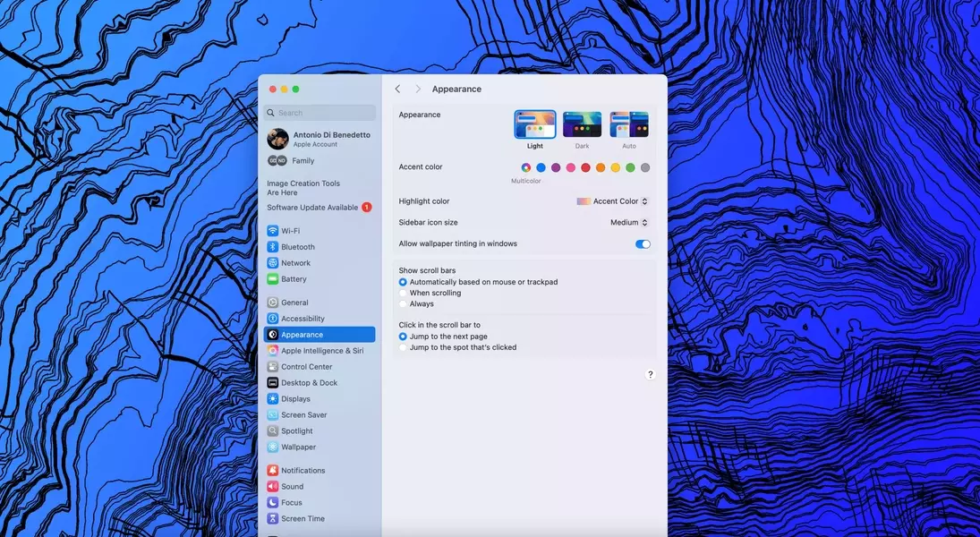Switch to the Wallpaper settings pane
Viewport: 980px width, 537px height.
tap(298, 447)
